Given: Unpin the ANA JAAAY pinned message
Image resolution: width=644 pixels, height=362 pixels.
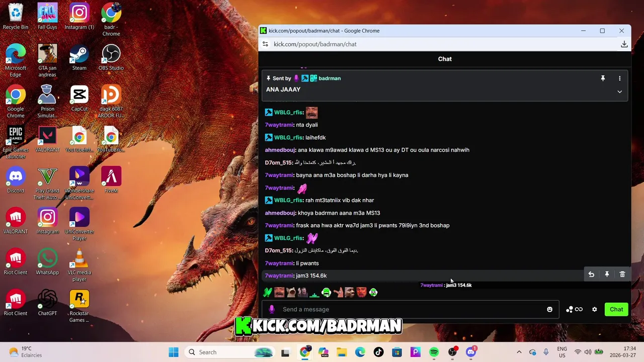Looking at the screenshot, I should [603, 78].
